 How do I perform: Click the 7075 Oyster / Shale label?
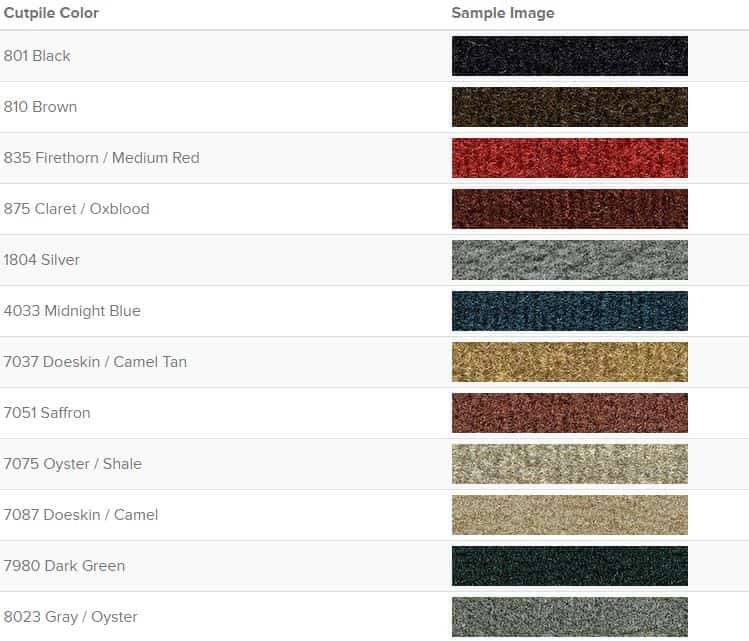click(73, 464)
